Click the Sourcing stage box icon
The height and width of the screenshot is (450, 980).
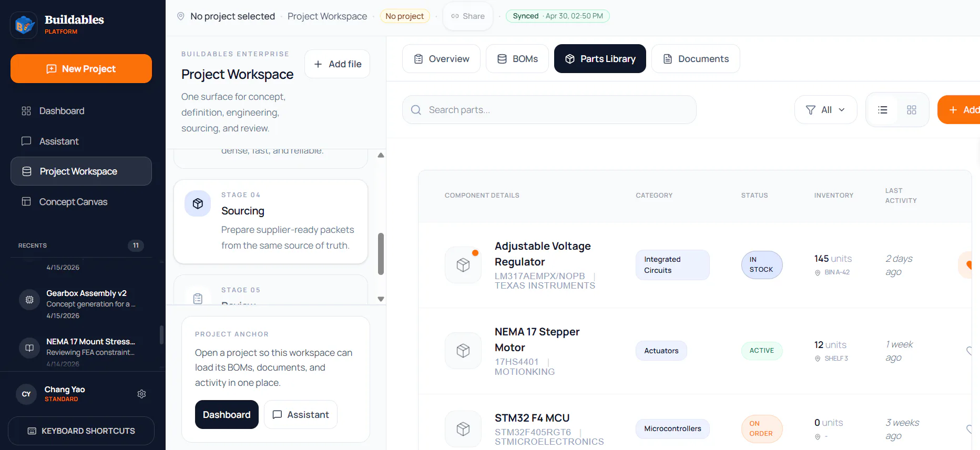click(x=198, y=203)
